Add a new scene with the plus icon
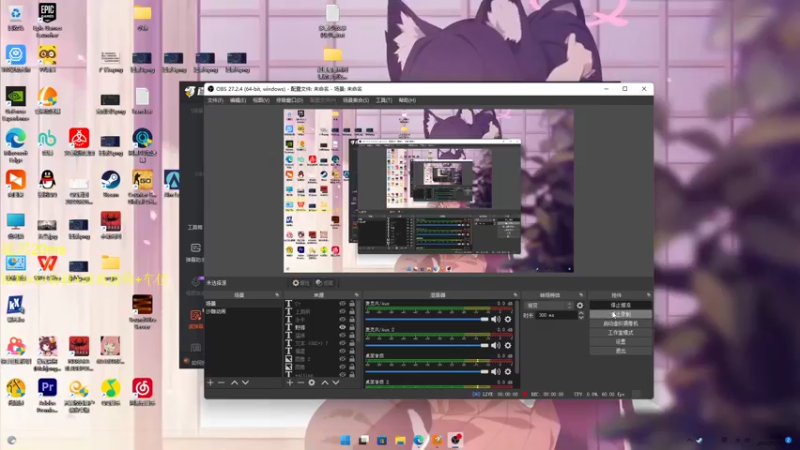This screenshot has width=800, height=450. pos(210,382)
